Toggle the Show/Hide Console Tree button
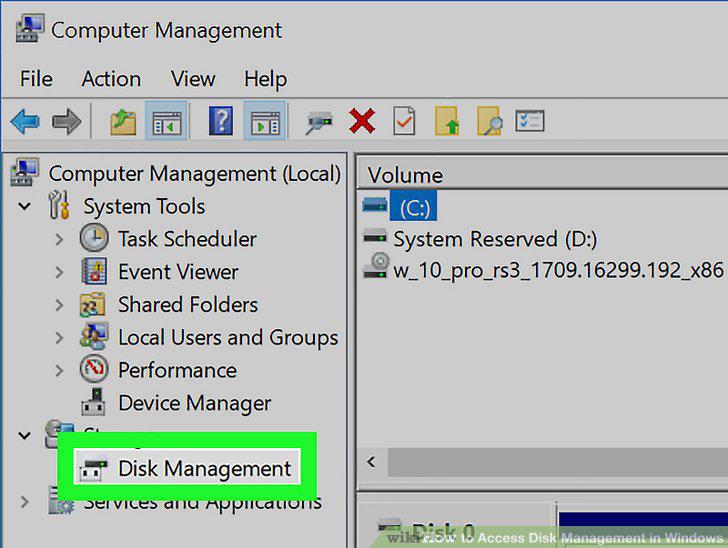Screen dimensions: 728x548 coord(166,122)
